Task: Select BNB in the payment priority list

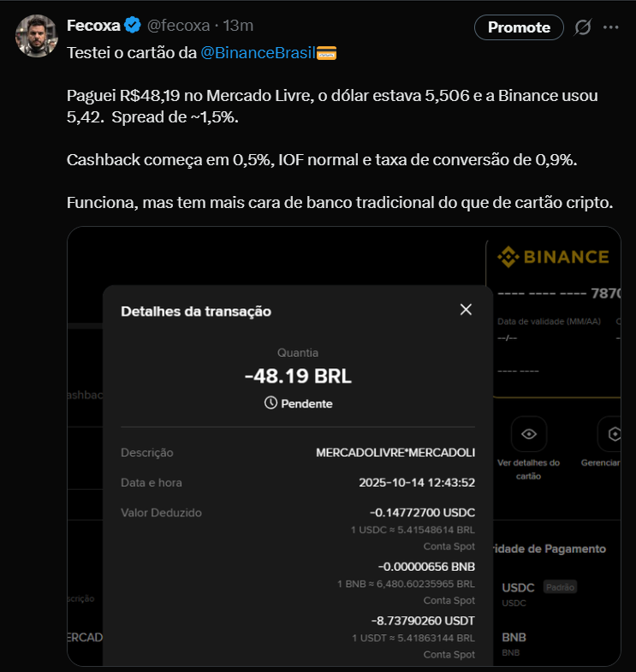Action: [514, 638]
